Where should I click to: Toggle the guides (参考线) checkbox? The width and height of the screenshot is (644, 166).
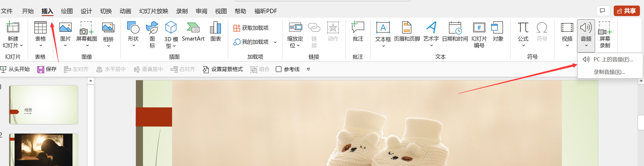279,69
